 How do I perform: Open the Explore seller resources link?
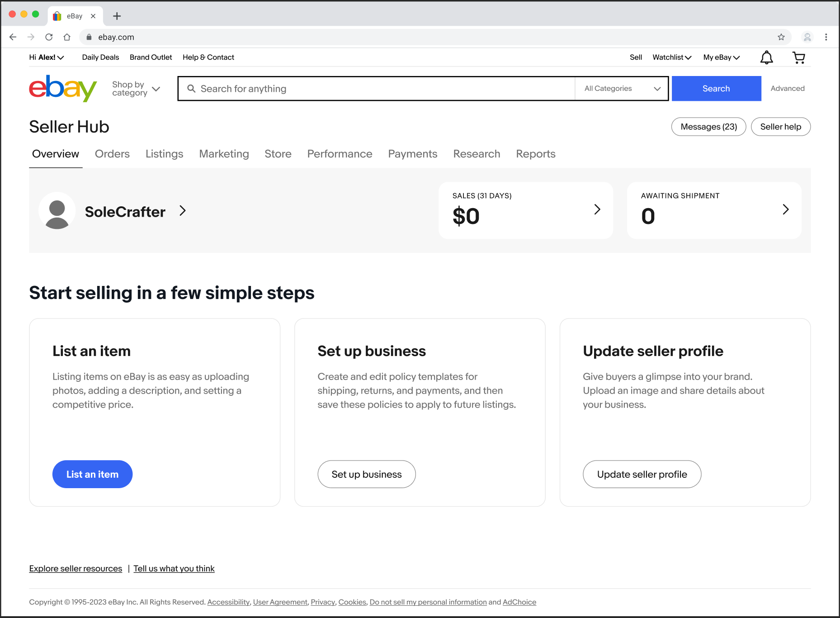[x=76, y=569]
